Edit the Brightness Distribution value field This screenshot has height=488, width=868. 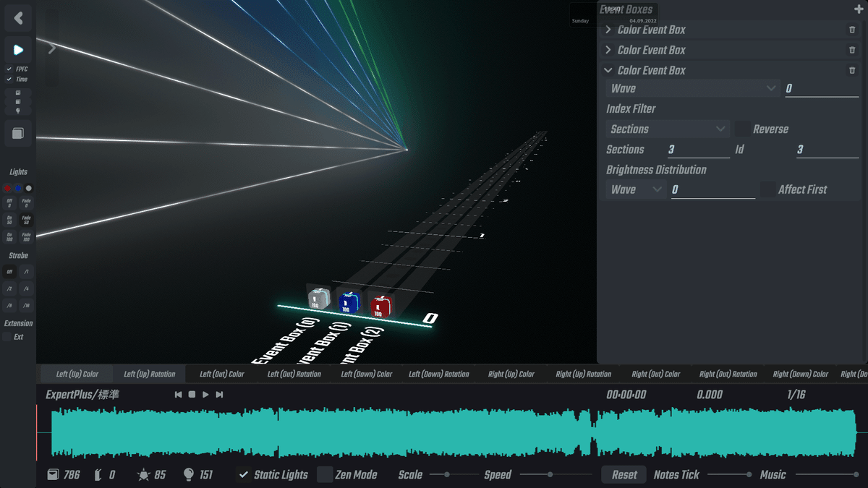[x=713, y=189]
